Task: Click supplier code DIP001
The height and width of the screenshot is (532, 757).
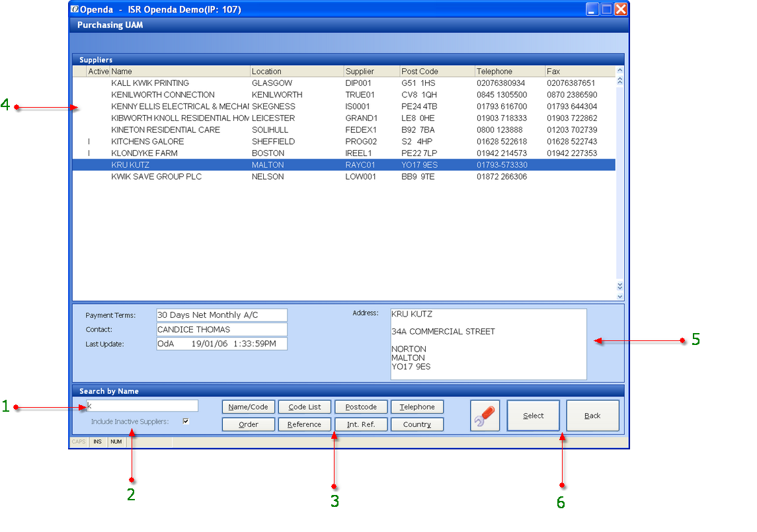Action: (358, 83)
